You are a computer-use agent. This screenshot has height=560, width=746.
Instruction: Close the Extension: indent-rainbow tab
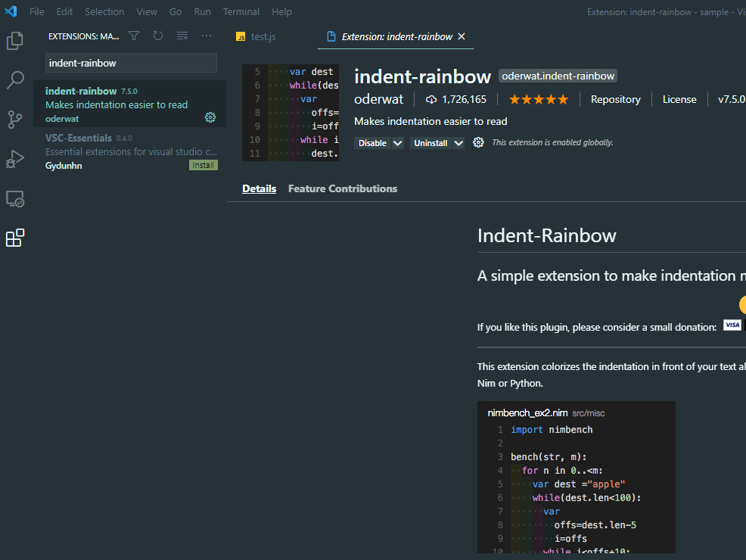[461, 36]
